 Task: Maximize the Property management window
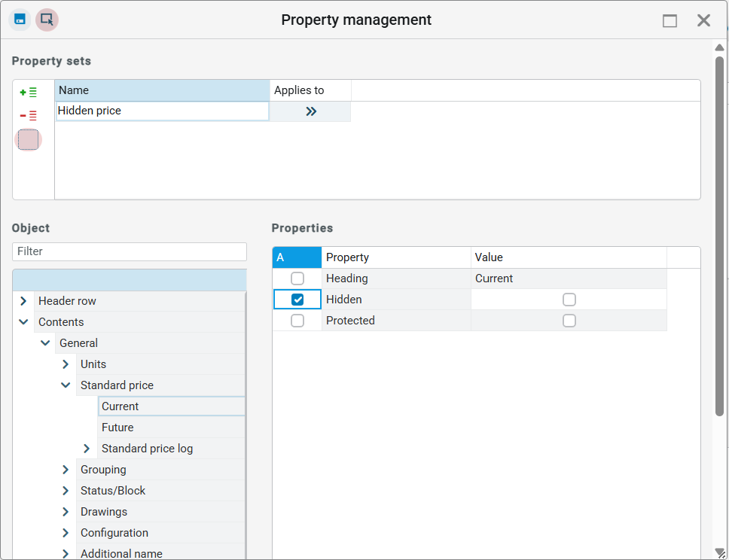(670, 20)
